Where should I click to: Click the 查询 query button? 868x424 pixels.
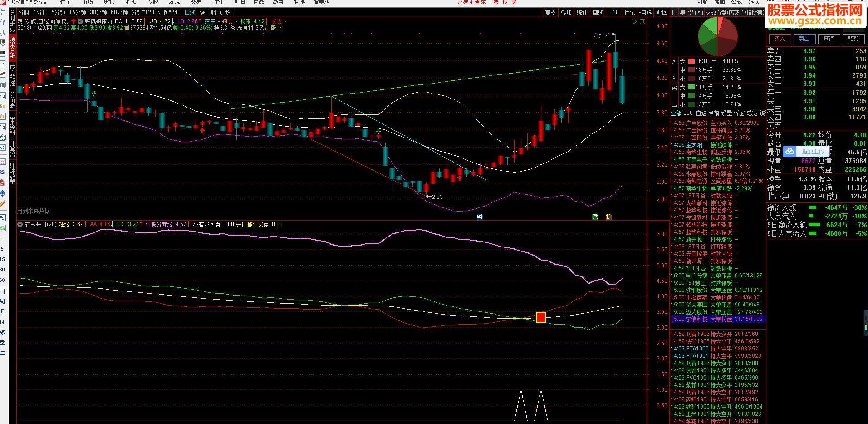829,39
